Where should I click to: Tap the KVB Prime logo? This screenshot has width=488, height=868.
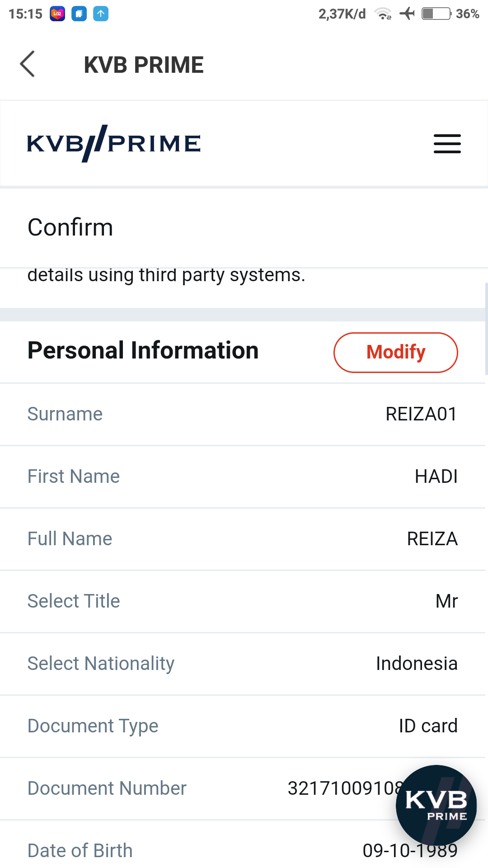tap(114, 143)
